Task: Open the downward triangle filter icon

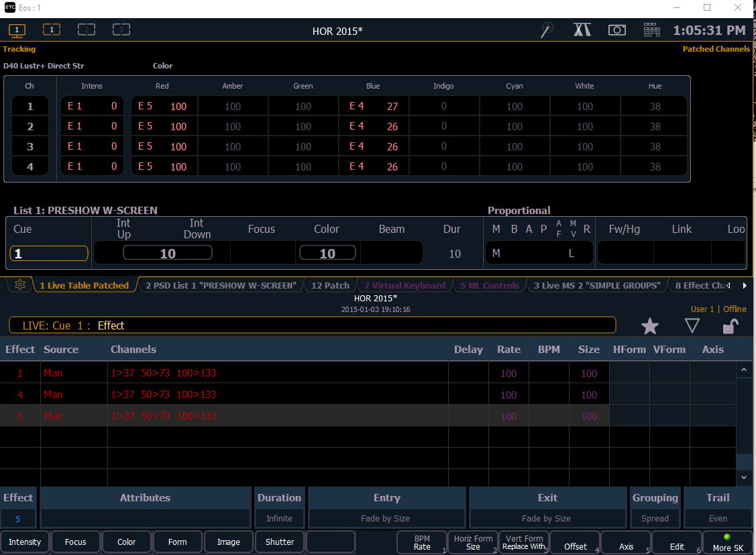Action: click(x=692, y=326)
